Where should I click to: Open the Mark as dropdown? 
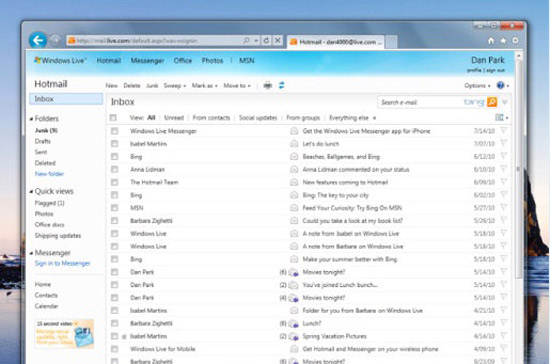click(204, 86)
